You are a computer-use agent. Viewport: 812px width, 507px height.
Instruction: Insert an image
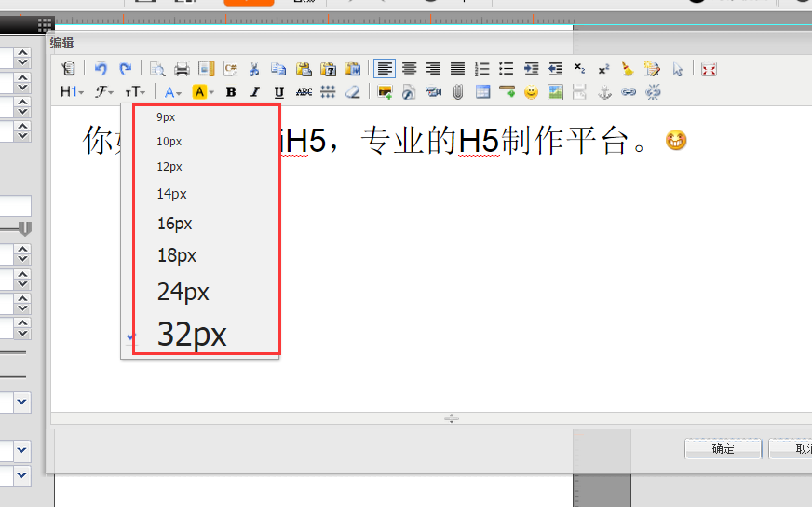pos(385,91)
